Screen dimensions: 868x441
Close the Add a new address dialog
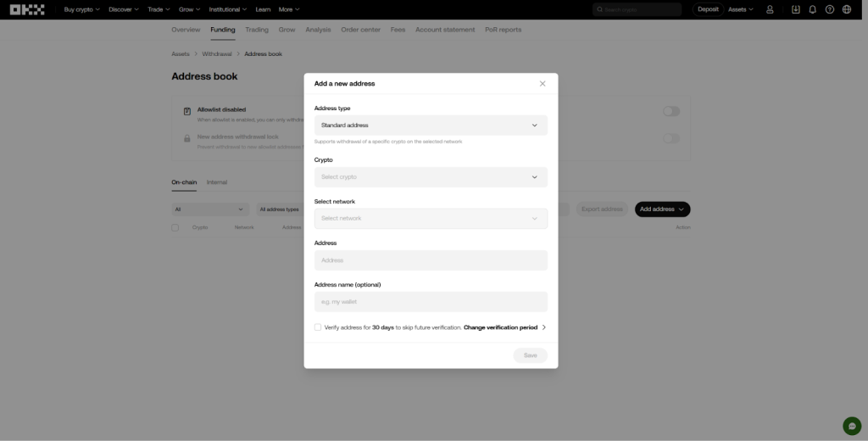(542, 84)
